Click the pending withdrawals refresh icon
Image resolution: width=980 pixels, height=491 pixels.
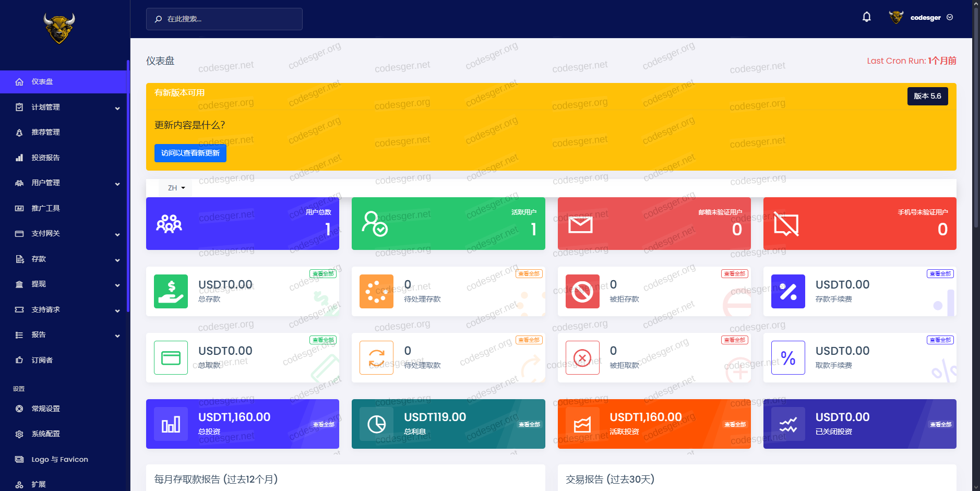[376, 358]
